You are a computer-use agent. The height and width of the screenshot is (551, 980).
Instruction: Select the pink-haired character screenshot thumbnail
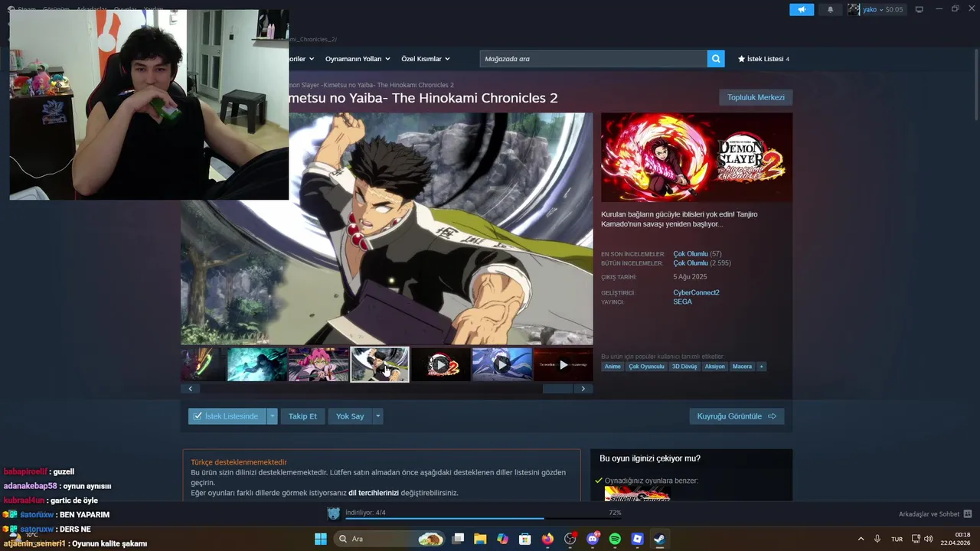(318, 364)
